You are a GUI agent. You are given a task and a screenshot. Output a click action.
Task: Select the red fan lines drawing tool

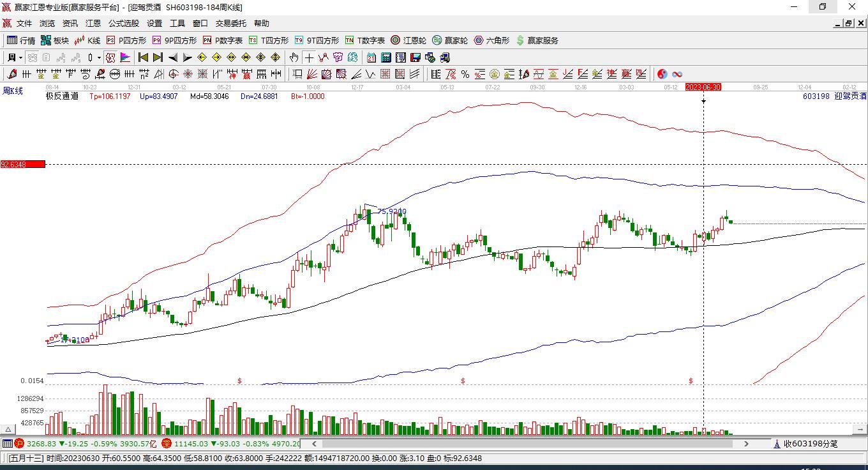tap(312, 74)
